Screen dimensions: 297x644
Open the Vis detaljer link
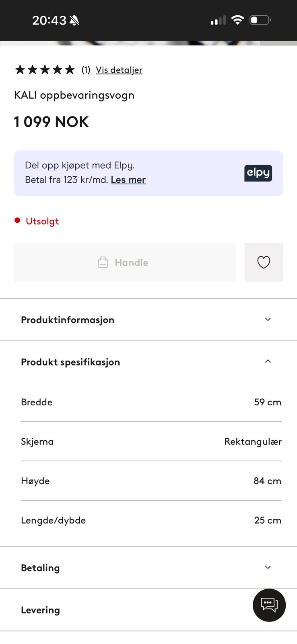point(119,70)
